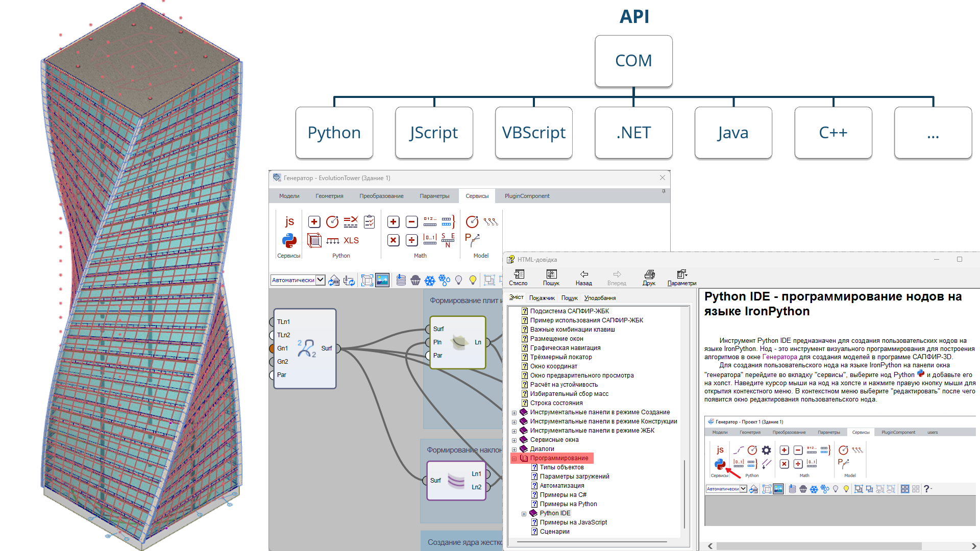Viewport: 980px width, 551px height.
Task: Follow the Генератора hyperlink in help text
Action: (x=779, y=357)
